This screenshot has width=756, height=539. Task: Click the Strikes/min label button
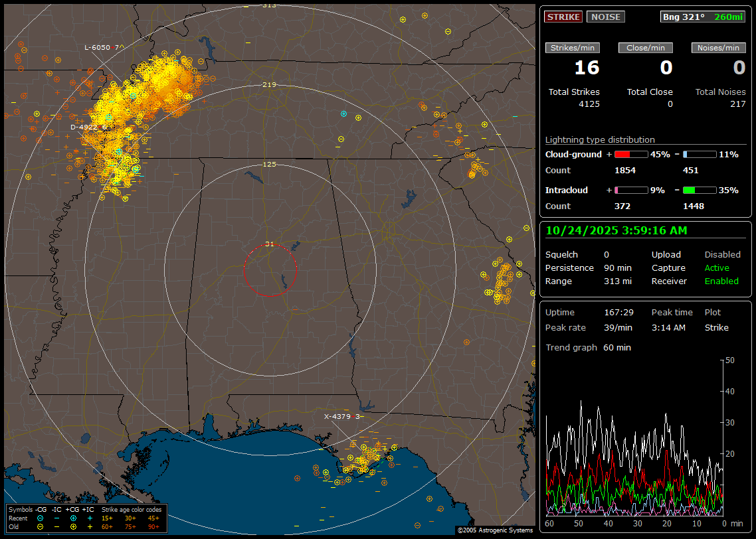point(573,48)
